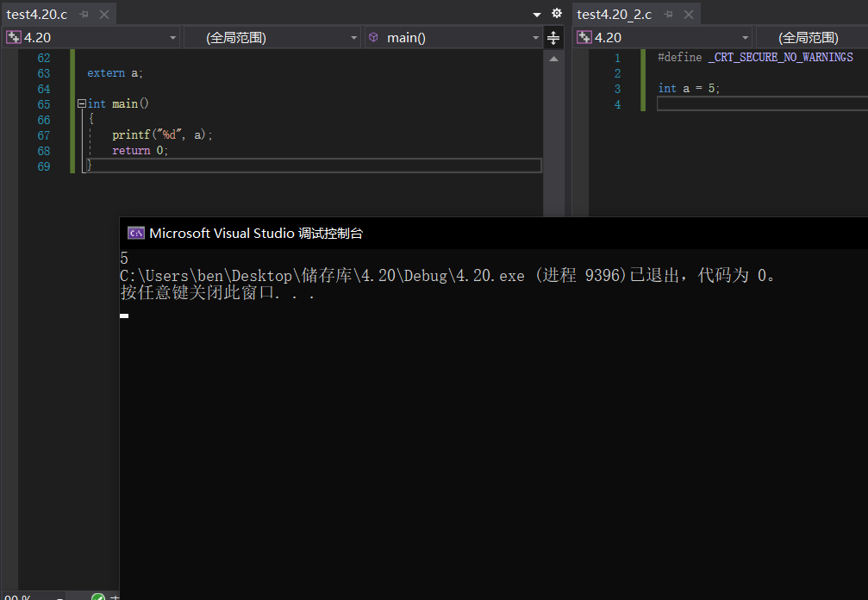Click the Microsoft Visual Studio 调试控制台 title

tap(256, 233)
